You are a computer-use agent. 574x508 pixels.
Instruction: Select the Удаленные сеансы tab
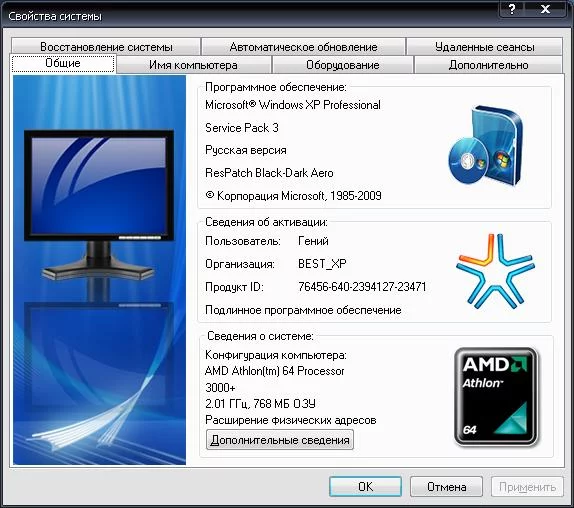[484, 46]
